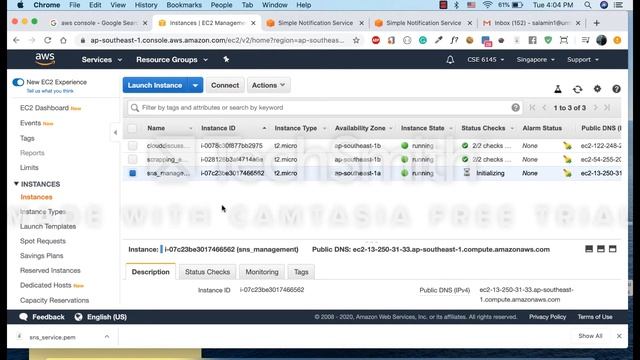Open a new Chrome tab

596,23
